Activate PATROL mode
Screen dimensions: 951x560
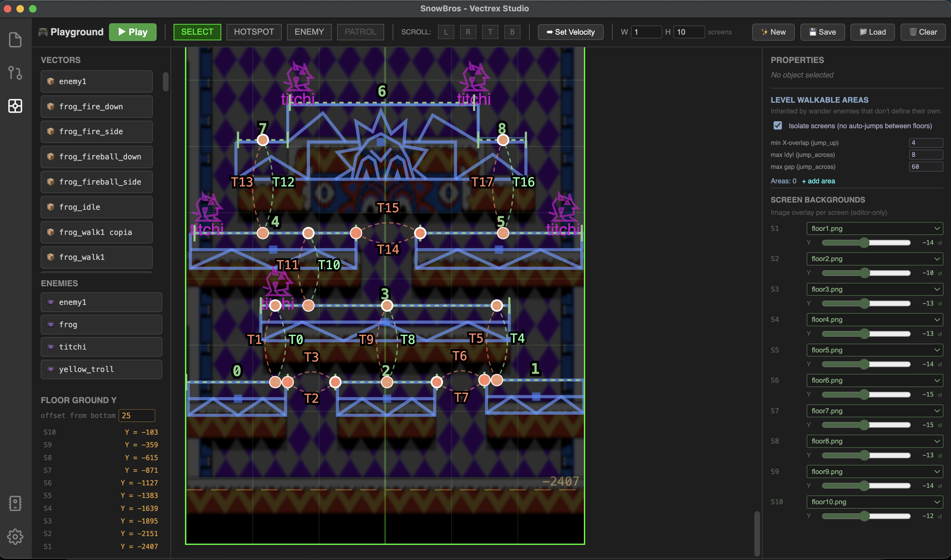360,32
